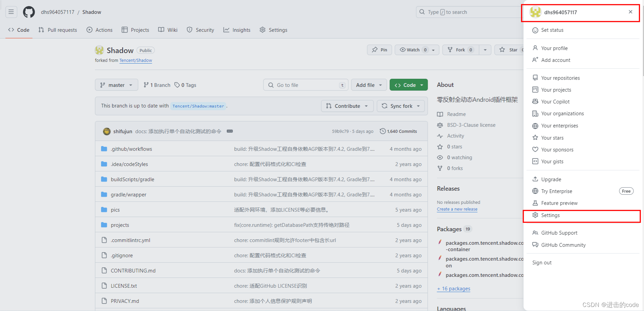Switch to the Actions tab

[x=100, y=30]
